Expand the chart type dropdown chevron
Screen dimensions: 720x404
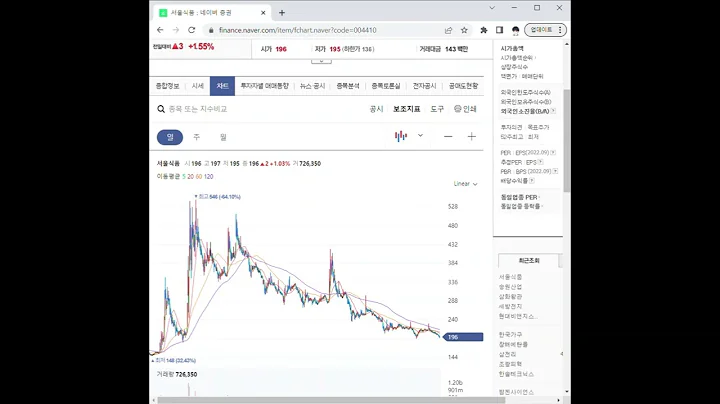coord(420,135)
